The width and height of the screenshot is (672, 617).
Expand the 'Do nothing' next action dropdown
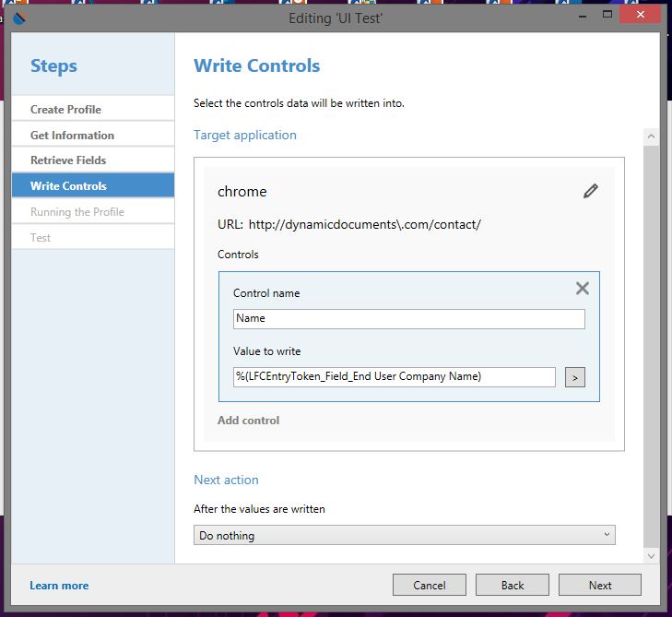coord(404,535)
